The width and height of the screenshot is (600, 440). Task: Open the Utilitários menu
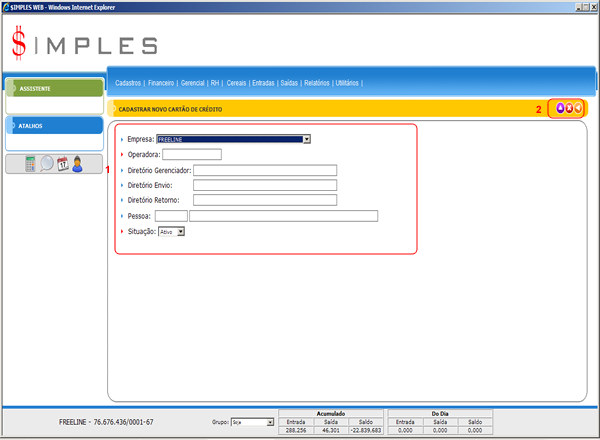347,83
